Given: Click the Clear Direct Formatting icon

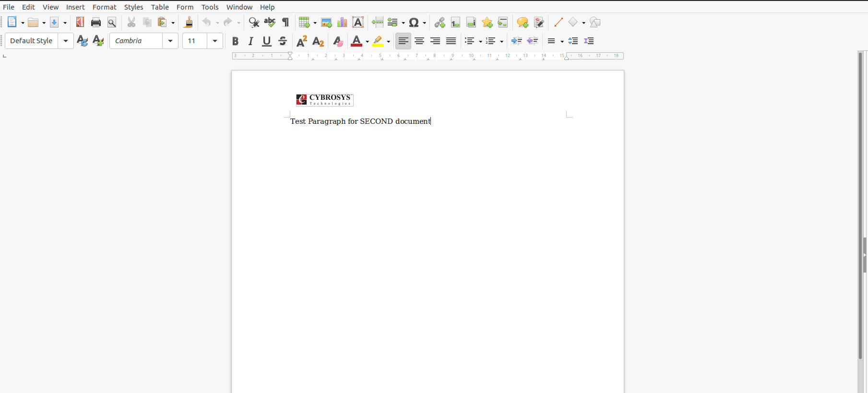Looking at the screenshot, I should 338,41.
